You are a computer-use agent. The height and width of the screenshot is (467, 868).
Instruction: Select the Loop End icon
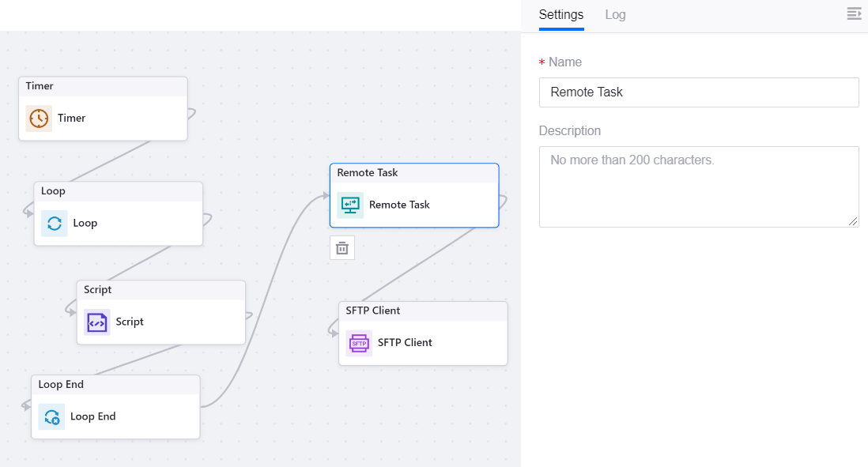(x=52, y=417)
